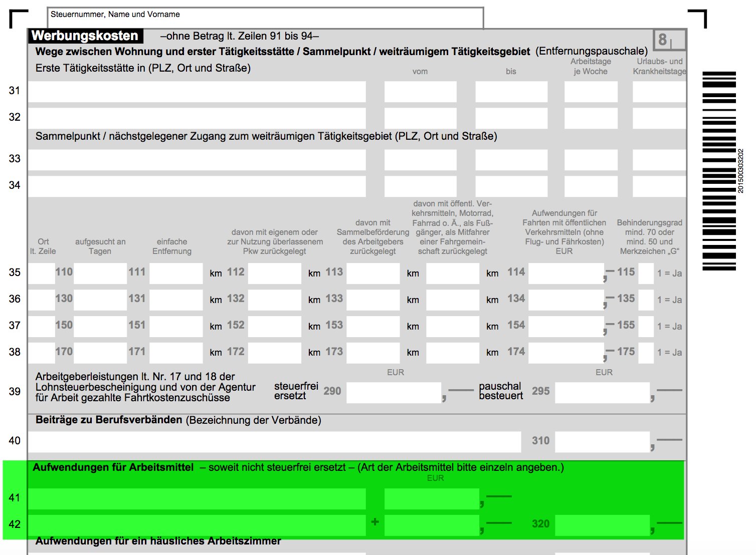
Task: Select field 170 days visited in line 38
Action: (100, 353)
